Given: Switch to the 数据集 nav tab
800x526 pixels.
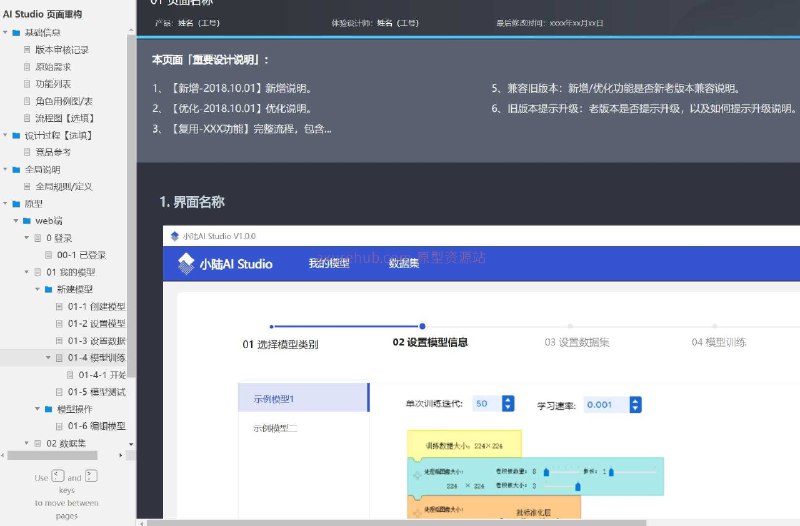Looking at the screenshot, I should pos(404,263).
